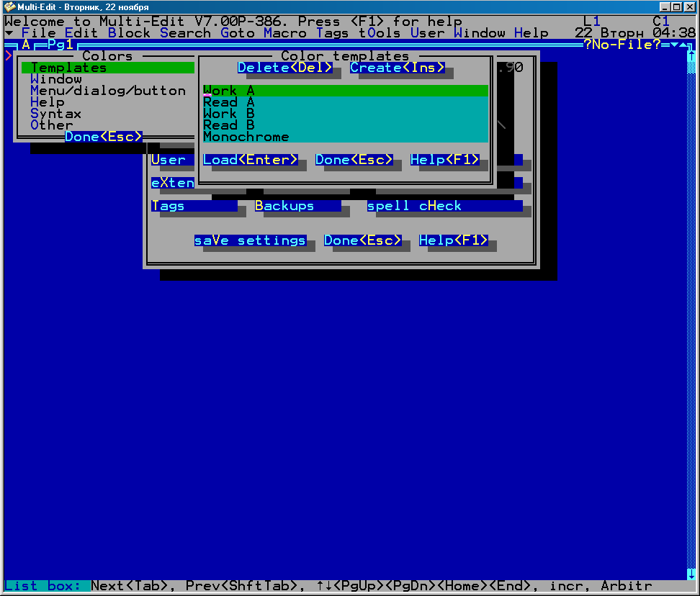Choose Syntax in the Colors list

pyautogui.click(x=55, y=114)
